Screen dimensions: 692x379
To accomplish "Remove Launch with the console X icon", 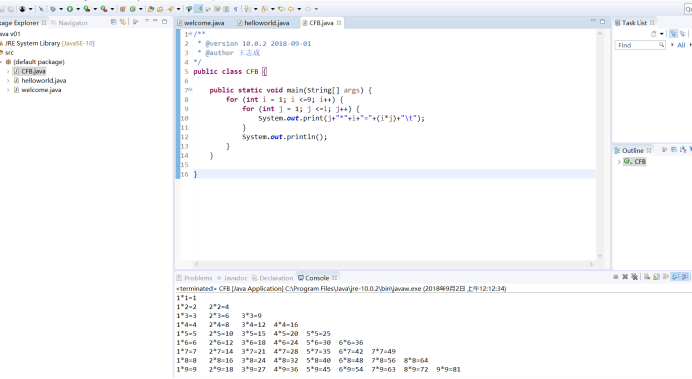I will click(x=625, y=277).
